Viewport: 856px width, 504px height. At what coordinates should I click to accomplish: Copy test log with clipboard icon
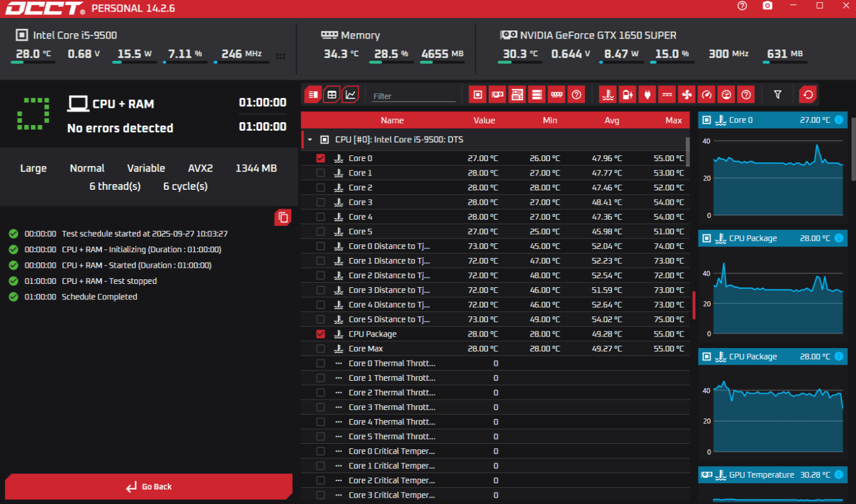click(283, 217)
